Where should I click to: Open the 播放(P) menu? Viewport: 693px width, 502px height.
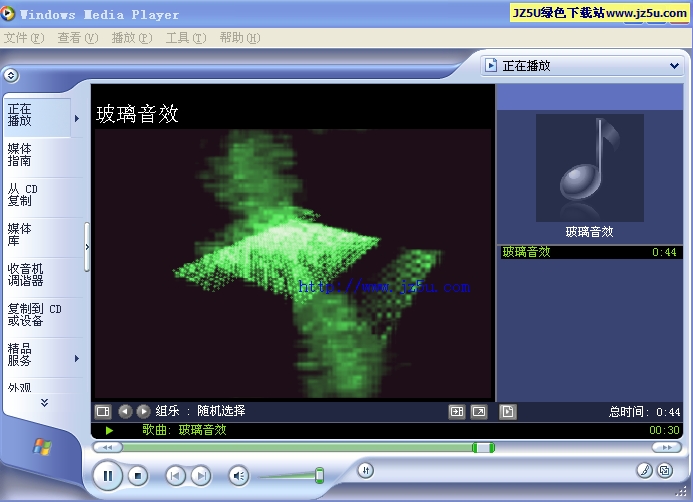132,38
